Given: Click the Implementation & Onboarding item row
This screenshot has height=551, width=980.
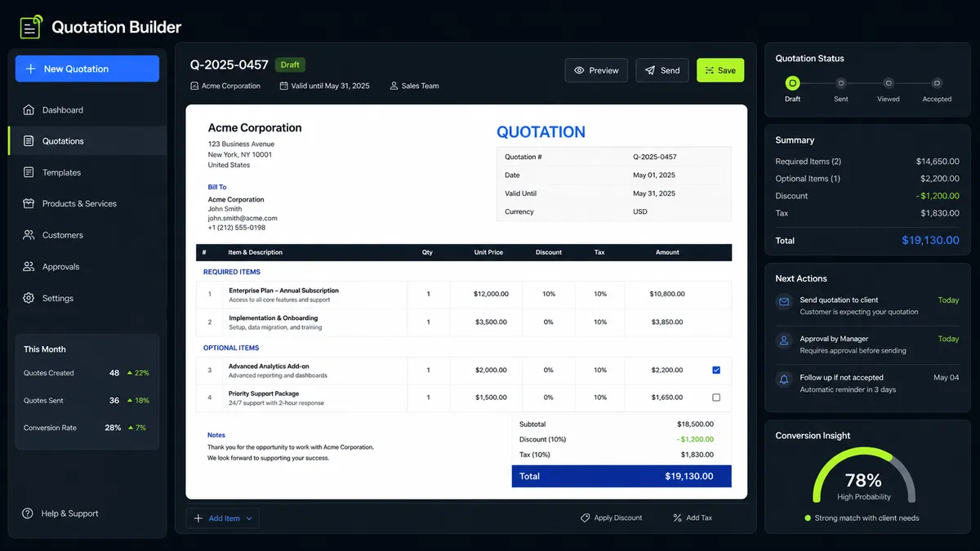Looking at the screenshot, I should click(464, 322).
